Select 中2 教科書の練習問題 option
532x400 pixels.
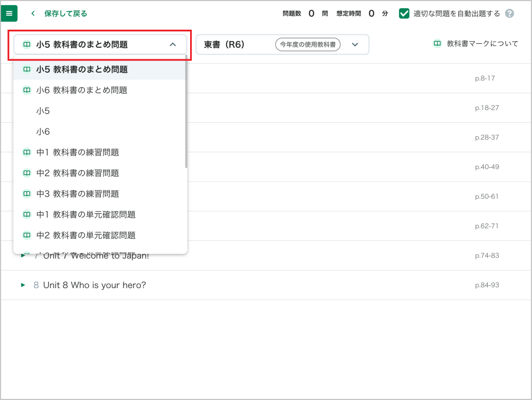point(99,173)
